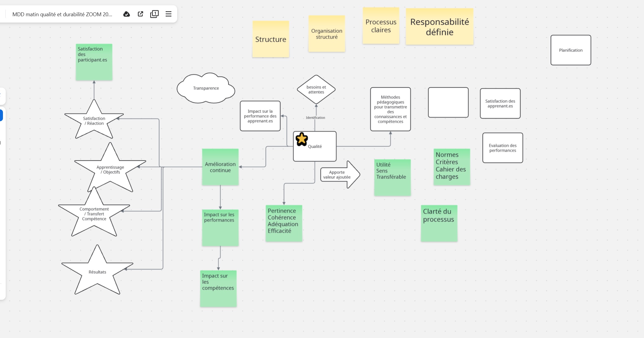This screenshot has width=644, height=338.
Task: Click the cloud saved-status icon
Action: pyautogui.click(x=127, y=14)
